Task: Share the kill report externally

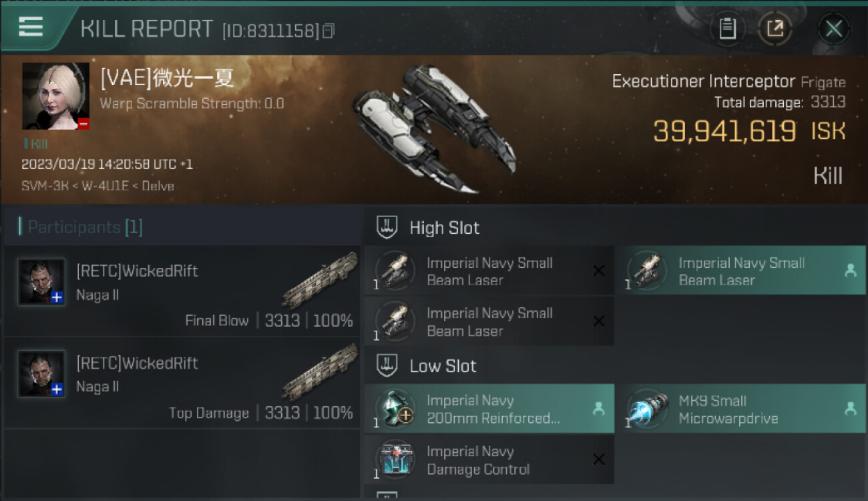Action: [x=775, y=29]
